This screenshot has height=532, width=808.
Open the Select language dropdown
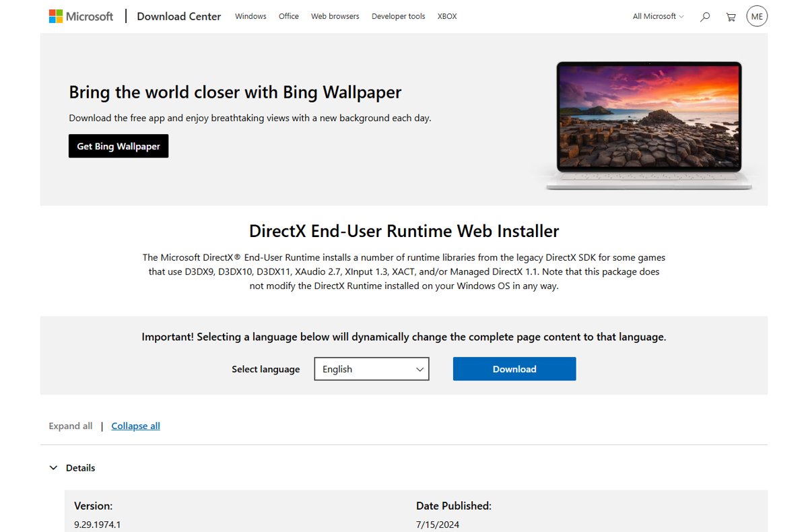(x=372, y=369)
